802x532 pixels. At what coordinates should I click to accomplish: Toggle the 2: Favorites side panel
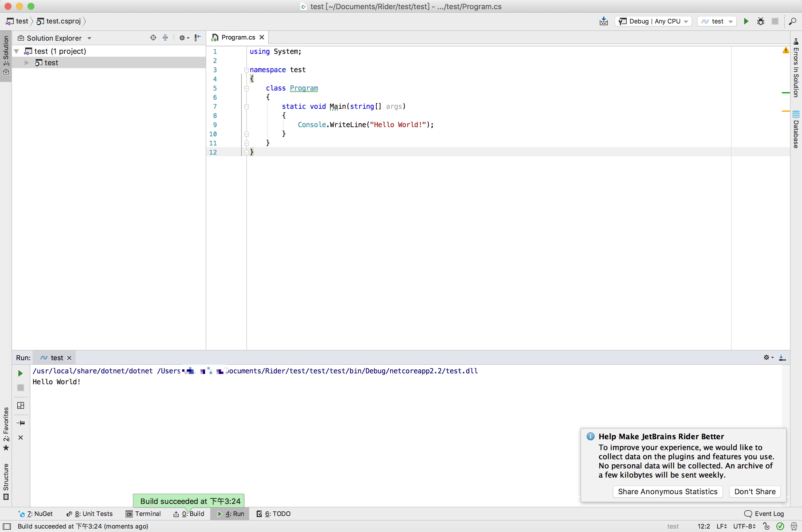click(x=6, y=429)
